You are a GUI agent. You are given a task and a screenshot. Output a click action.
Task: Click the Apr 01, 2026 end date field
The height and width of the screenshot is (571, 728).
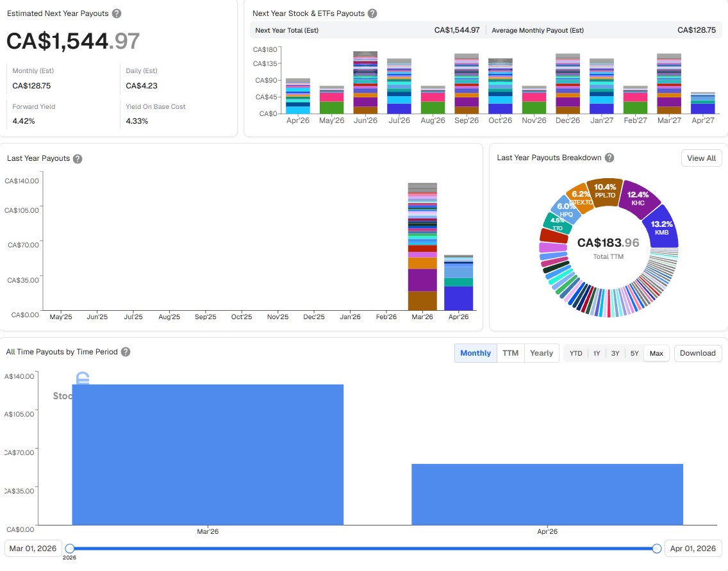point(693,549)
